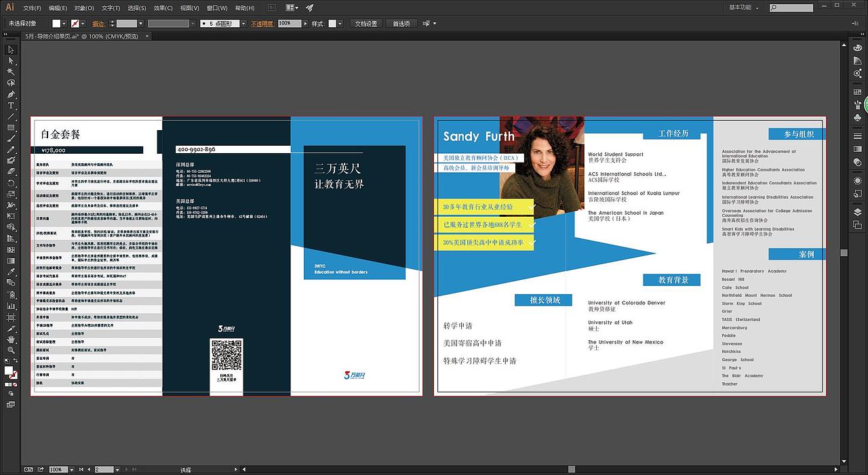Open the 基本功能 workspace switcher
Viewport: 868px width, 475px height.
coord(744,7)
